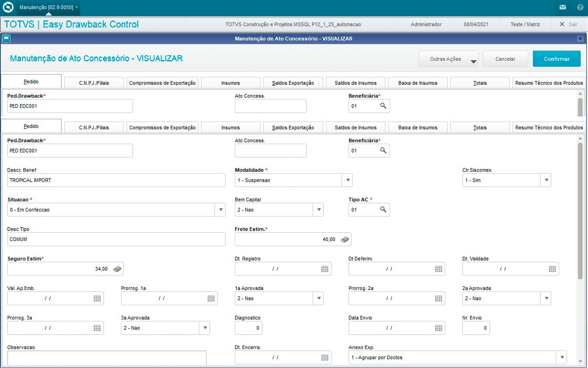
Task: Click the Confirmar button
Action: click(x=556, y=59)
